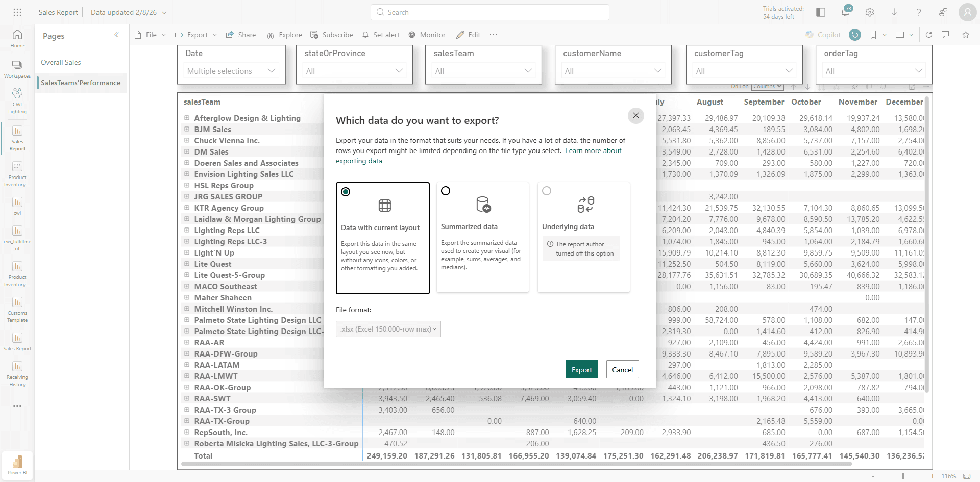Open the help question mark icon
The width and height of the screenshot is (980, 482).
(x=919, y=12)
